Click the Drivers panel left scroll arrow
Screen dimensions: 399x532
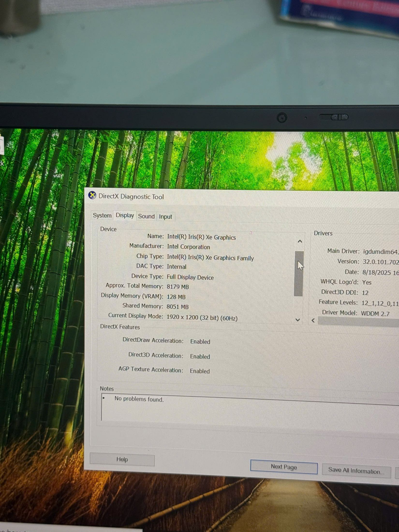click(313, 320)
